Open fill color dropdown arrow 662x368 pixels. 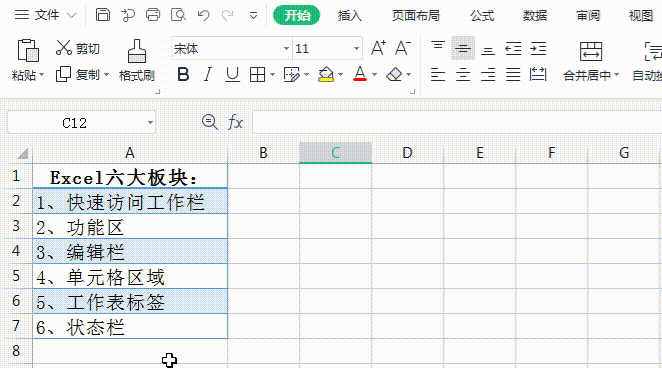[341, 75]
